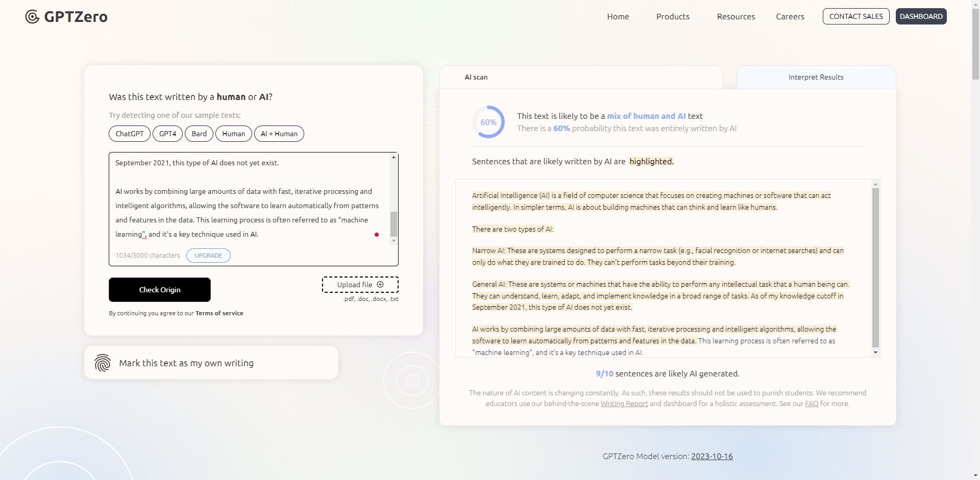Click the fingerprint icon next to 'Mark this text'

[103, 363]
